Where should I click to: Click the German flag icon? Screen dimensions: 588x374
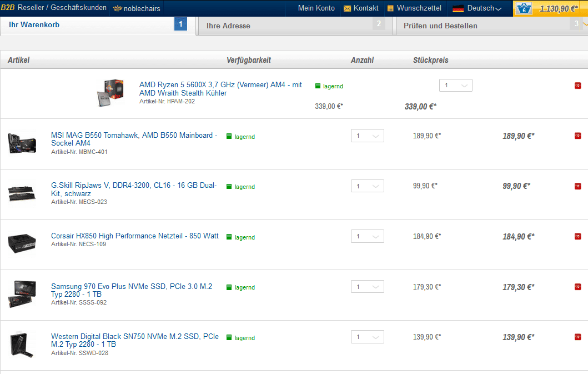point(458,8)
